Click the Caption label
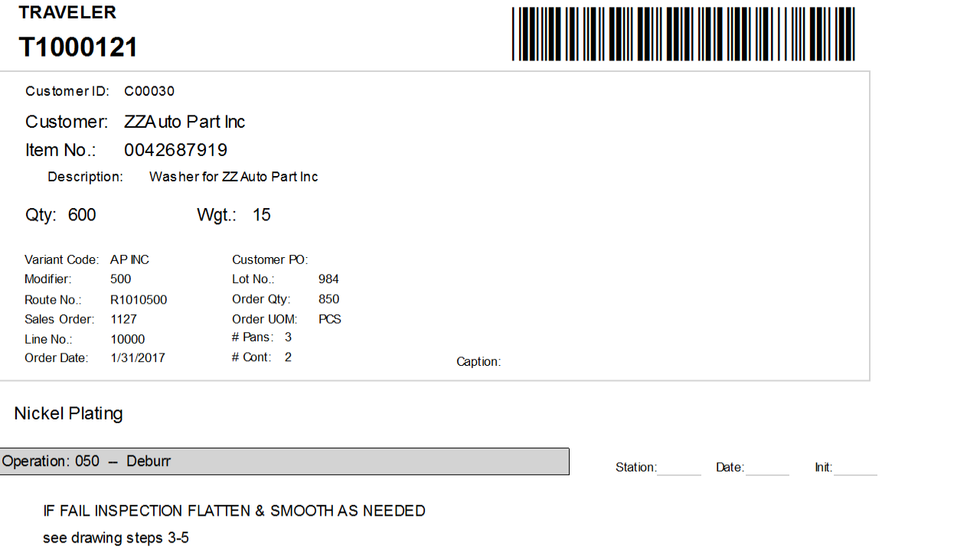Screen dimensions: 980x551 click(x=479, y=361)
